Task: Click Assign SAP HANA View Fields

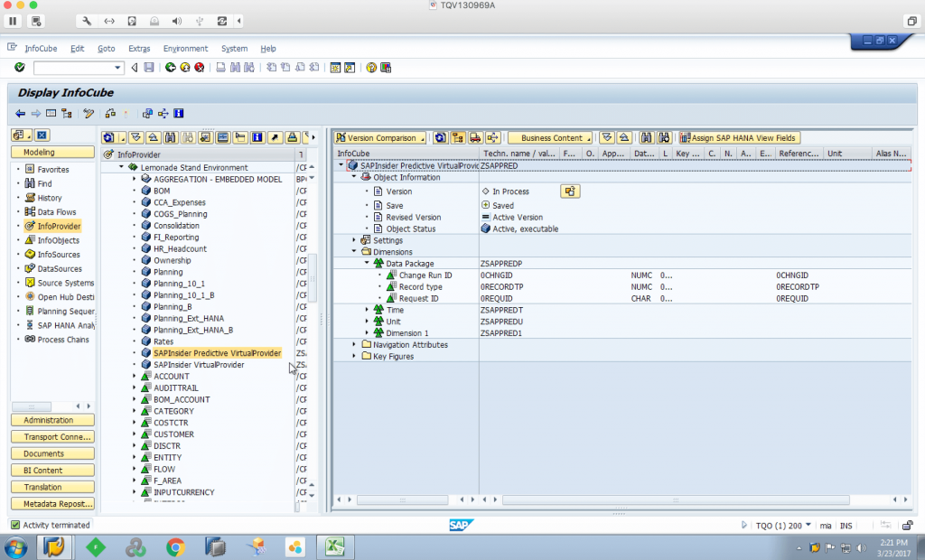Action: pos(739,138)
